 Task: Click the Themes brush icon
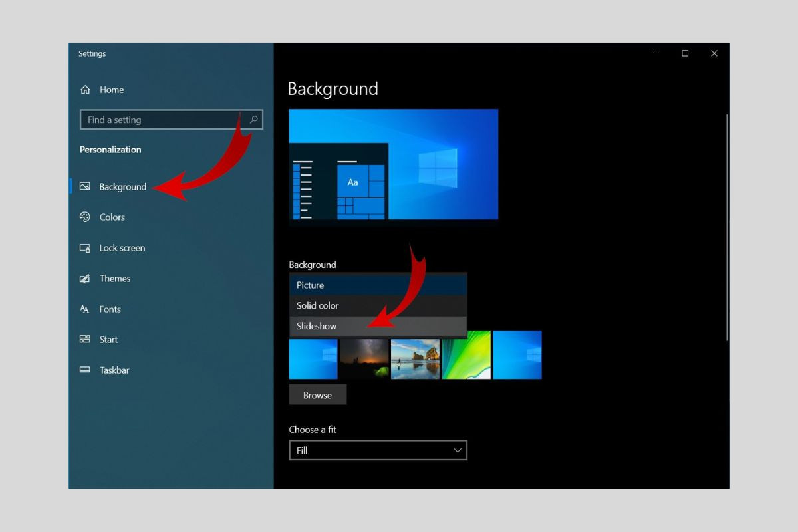point(85,279)
